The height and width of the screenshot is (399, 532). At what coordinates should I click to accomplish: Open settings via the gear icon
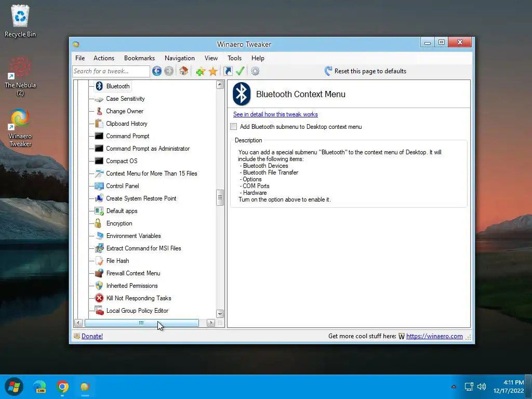click(255, 71)
